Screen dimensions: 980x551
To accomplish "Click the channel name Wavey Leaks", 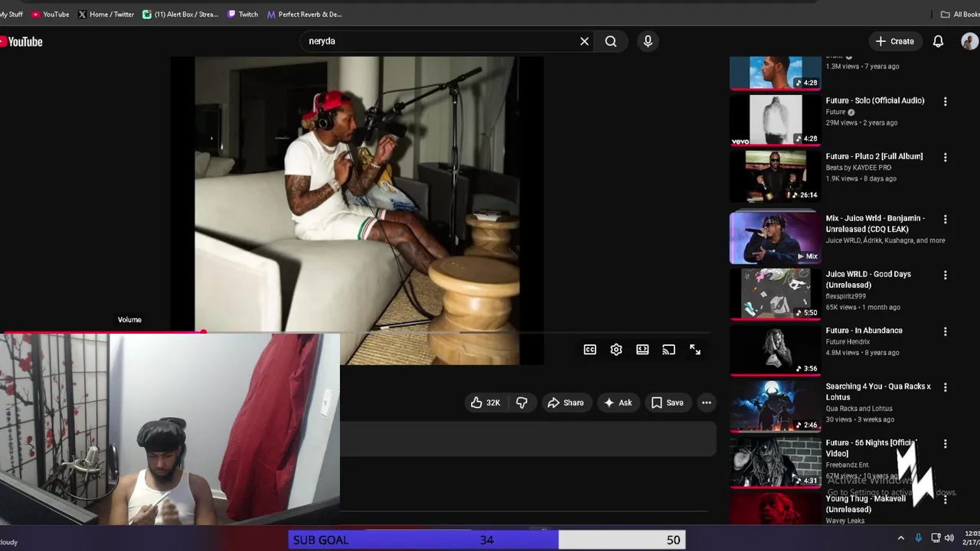I will [x=844, y=520].
